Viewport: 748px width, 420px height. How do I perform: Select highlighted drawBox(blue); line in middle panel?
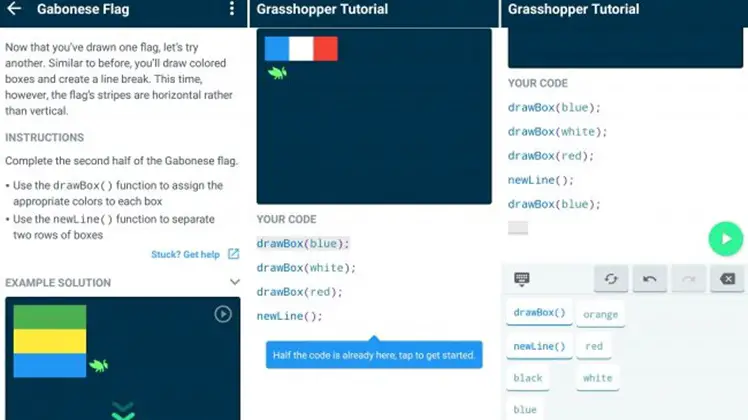click(x=303, y=243)
